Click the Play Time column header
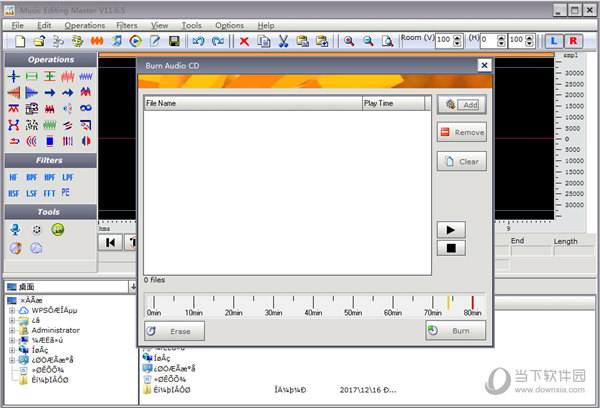Image resolution: width=600 pixels, height=408 pixels. 393,103
